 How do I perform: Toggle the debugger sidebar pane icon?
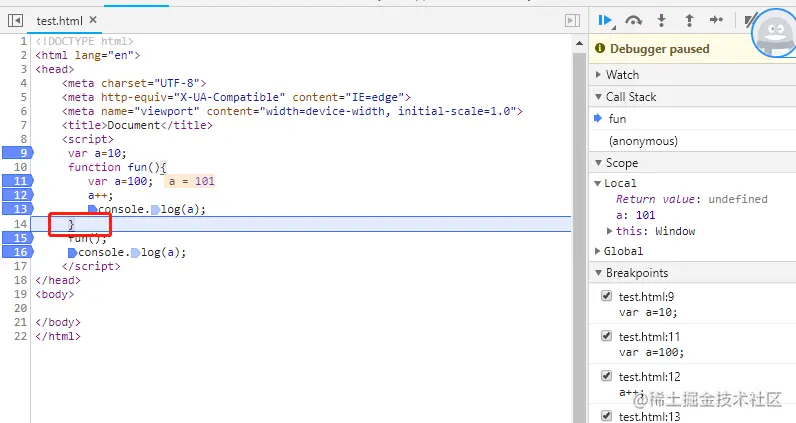tap(572, 20)
